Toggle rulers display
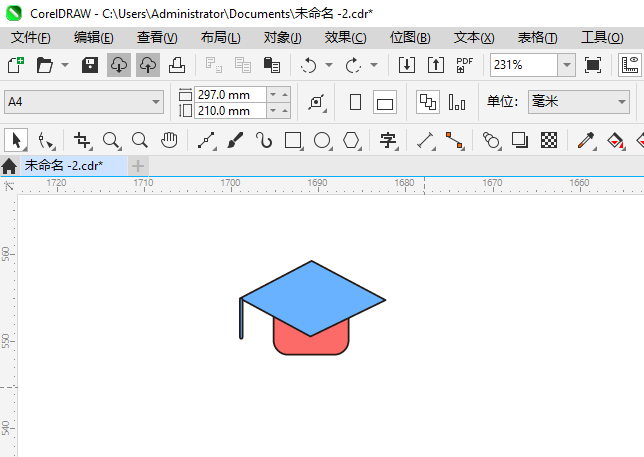Image resolution: width=644 pixels, height=457 pixels. (x=630, y=65)
